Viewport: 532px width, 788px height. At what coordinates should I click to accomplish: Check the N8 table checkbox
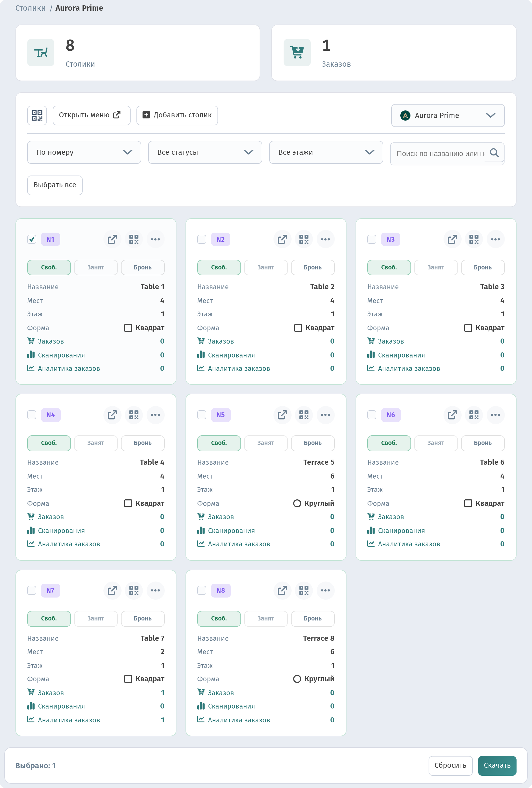tap(202, 590)
